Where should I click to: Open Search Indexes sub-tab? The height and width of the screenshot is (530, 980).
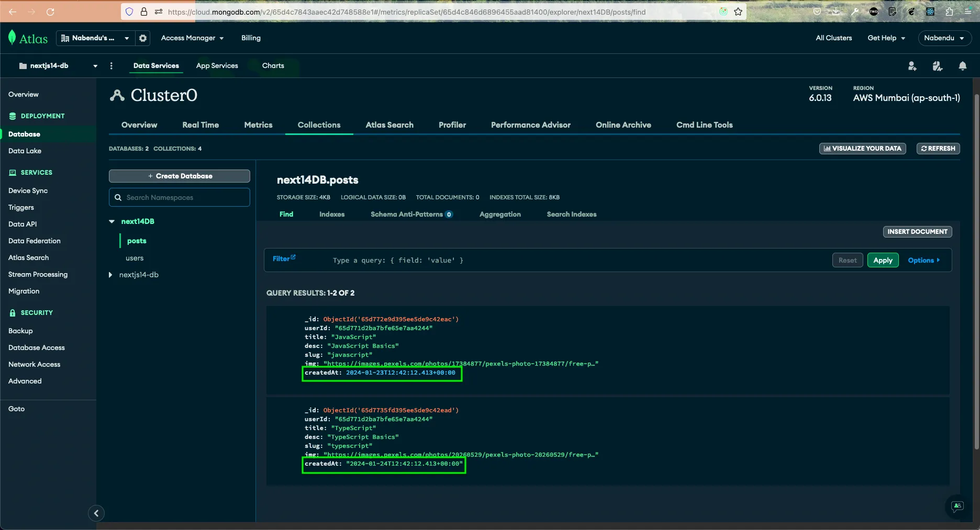pos(572,214)
